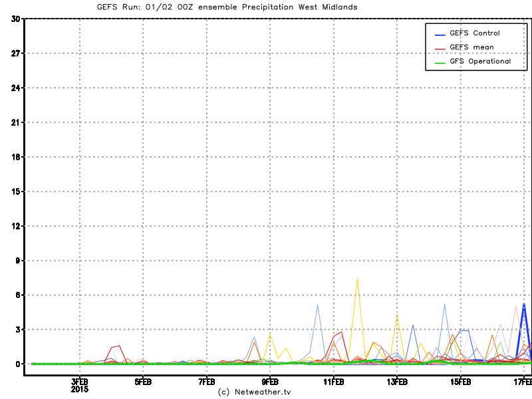The image size is (532, 399).
Task: Click the blue GEFS Control legend line
Action: coord(440,35)
